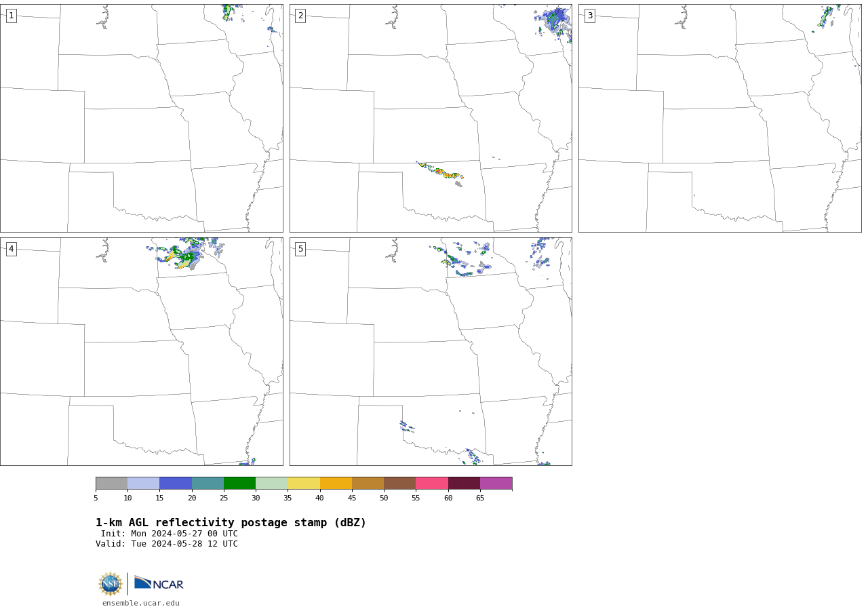The image size is (868, 611).
Task: Open ensemble member 2 reflectivity map
Action: point(431,118)
